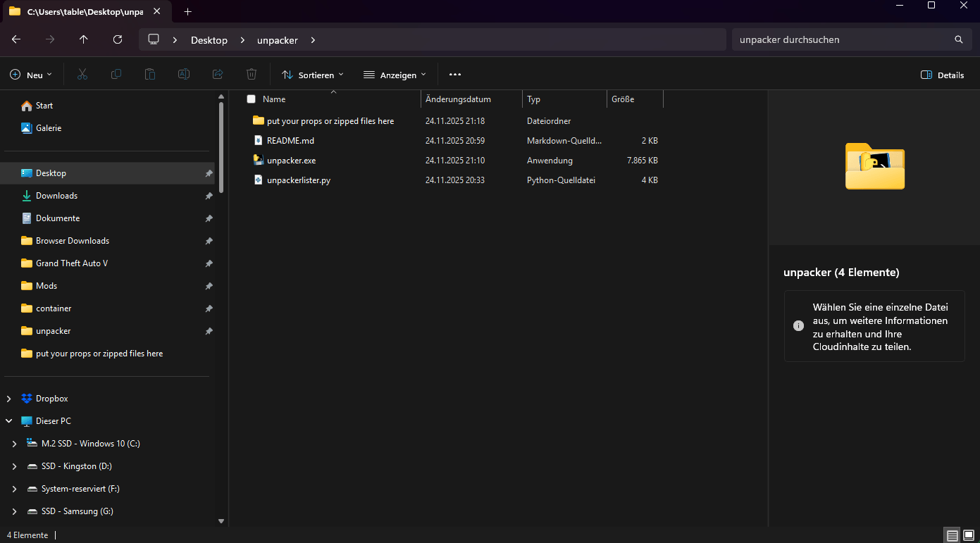980x543 pixels.
Task: Click the Cut scissors icon in toolbar
Action: coord(82,75)
